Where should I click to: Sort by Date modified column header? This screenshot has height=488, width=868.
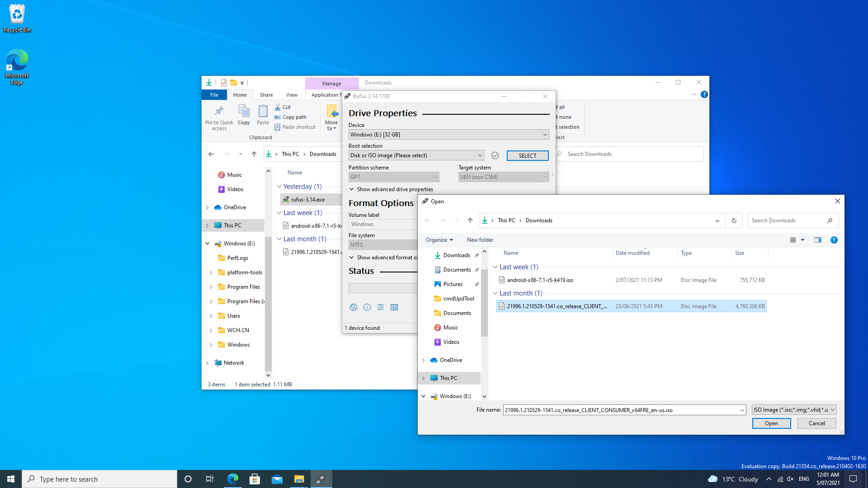coord(646,253)
